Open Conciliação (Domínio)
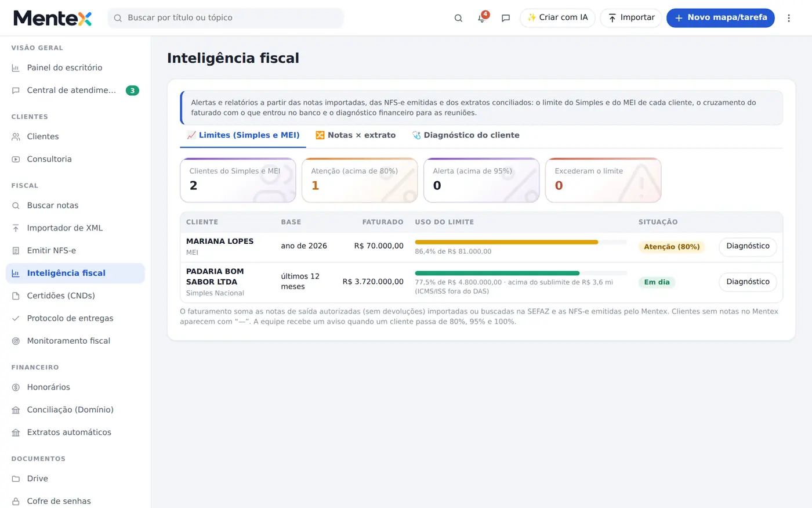Screen dimensions: 812x508 pyautogui.click(x=75, y=410)
